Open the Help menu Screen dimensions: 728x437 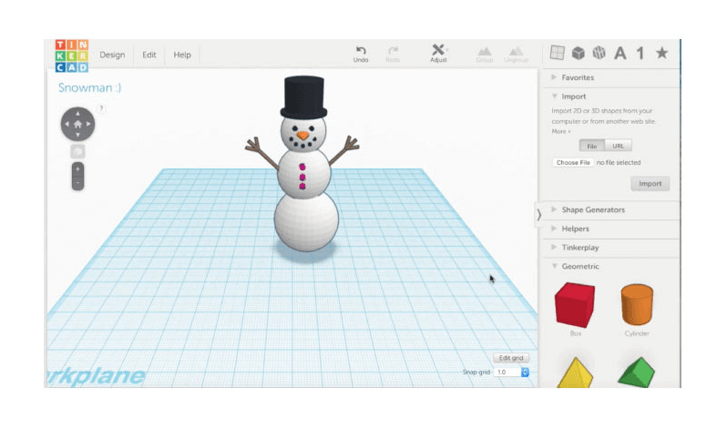pos(182,55)
